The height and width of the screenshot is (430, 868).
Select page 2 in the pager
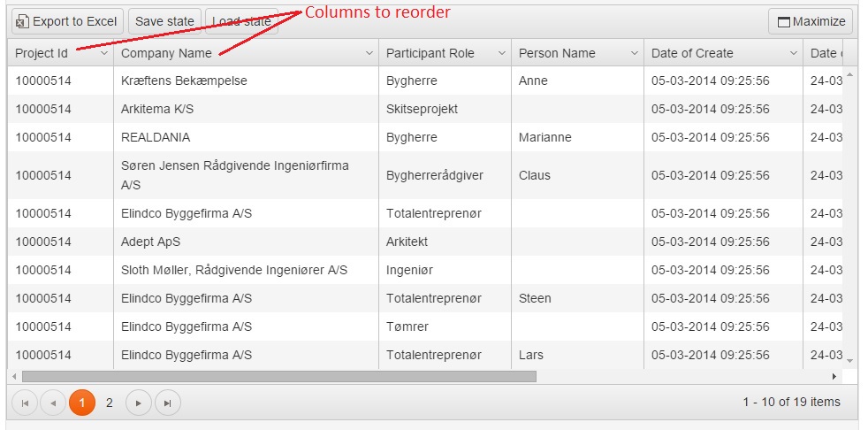coord(109,403)
